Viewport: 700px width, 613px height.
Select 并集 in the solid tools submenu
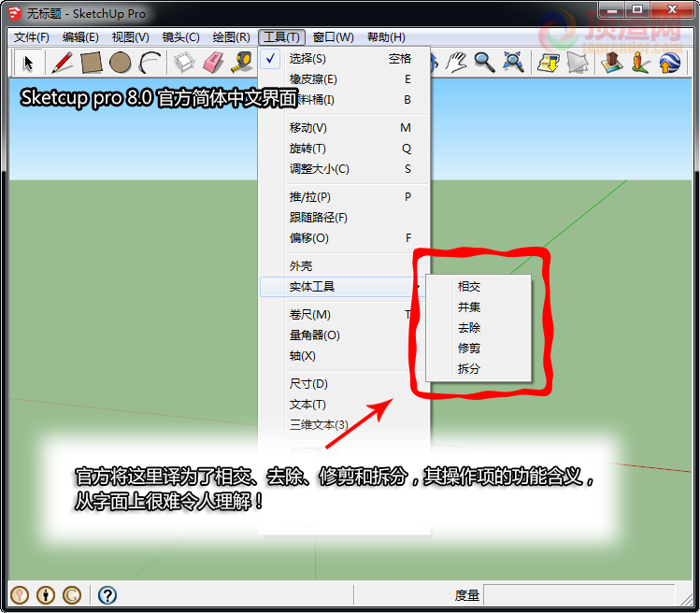479,307
